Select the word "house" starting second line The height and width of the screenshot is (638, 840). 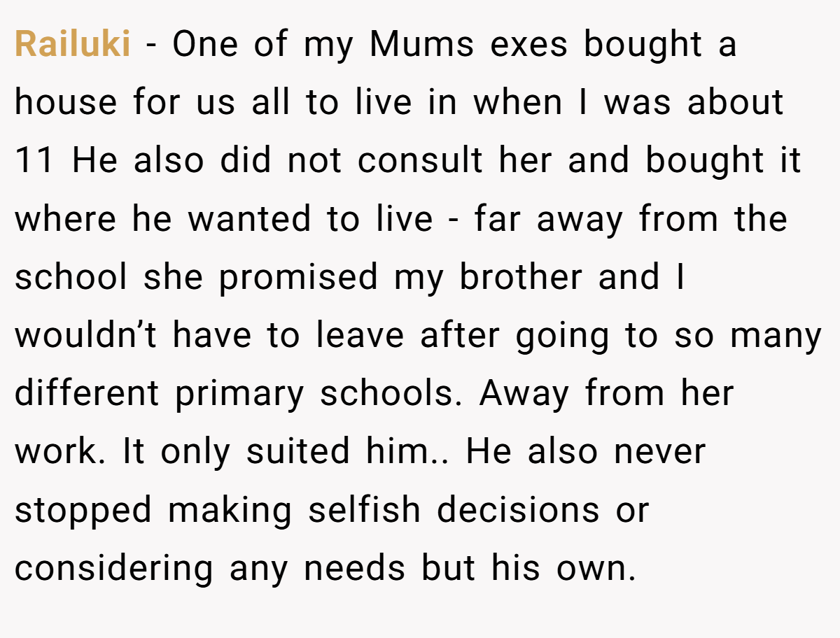click(66, 103)
